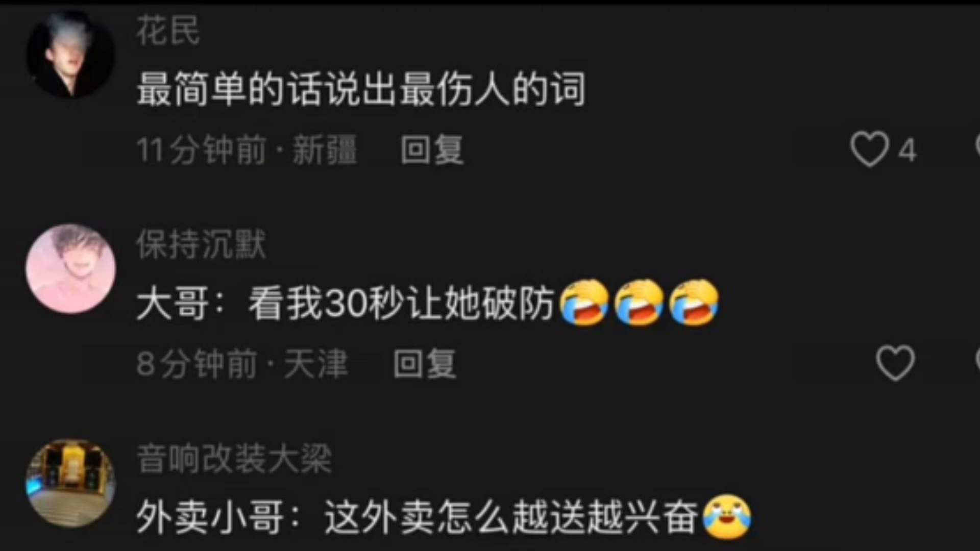
Task: Click the first laughing emoji after 破防
Action: point(584,303)
